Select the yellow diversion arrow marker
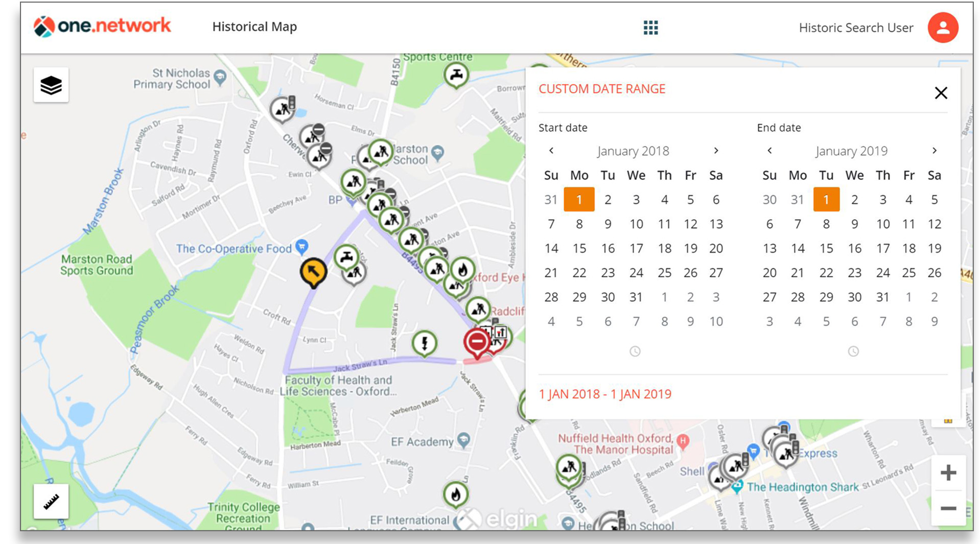 (313, 271)
